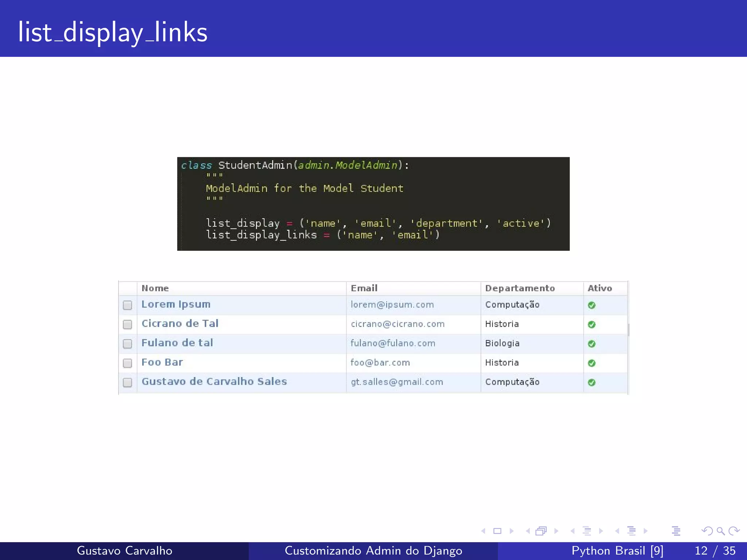Click the Python Brasil [9] footer text
747x560 pixels.
(x=617, y=551)
